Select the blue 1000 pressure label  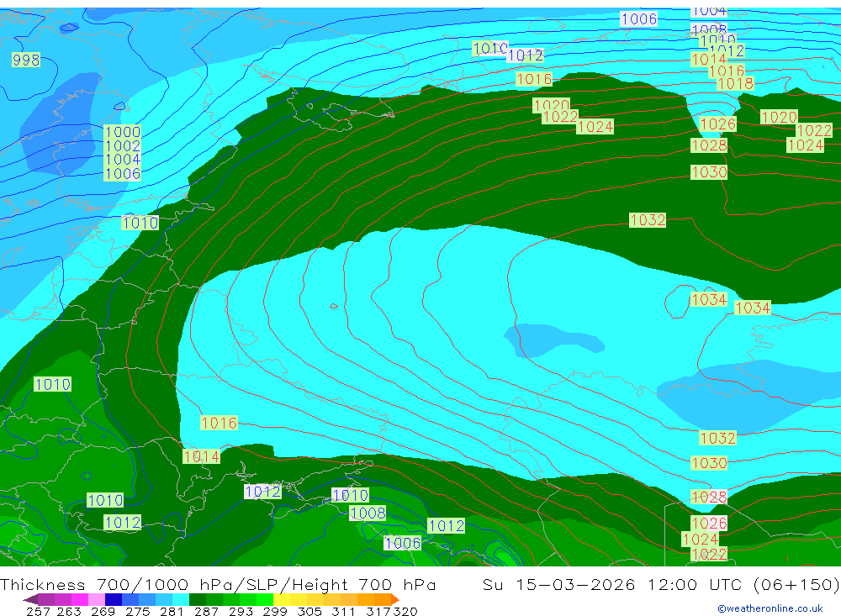[x=123, y=132]
